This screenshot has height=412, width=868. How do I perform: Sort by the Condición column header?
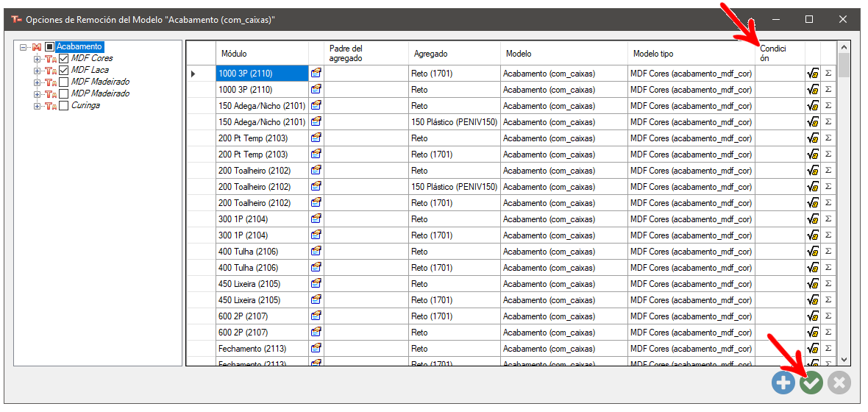click(780, 53)
